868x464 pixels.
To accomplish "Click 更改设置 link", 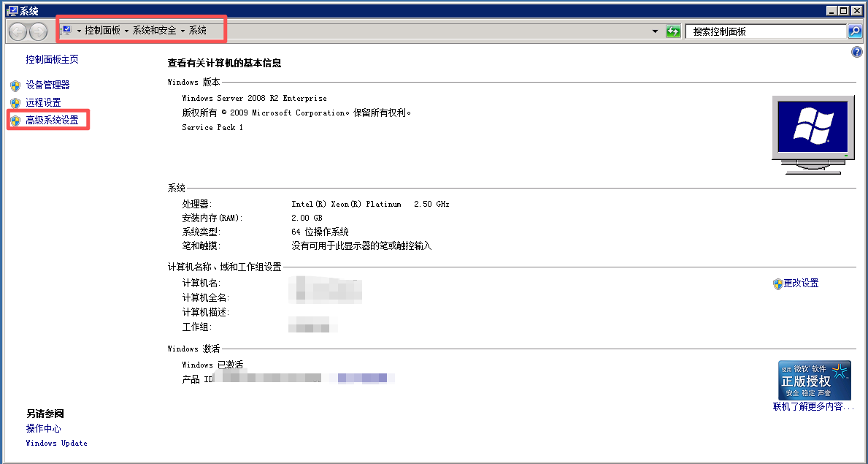I will [x=801, y=284].
